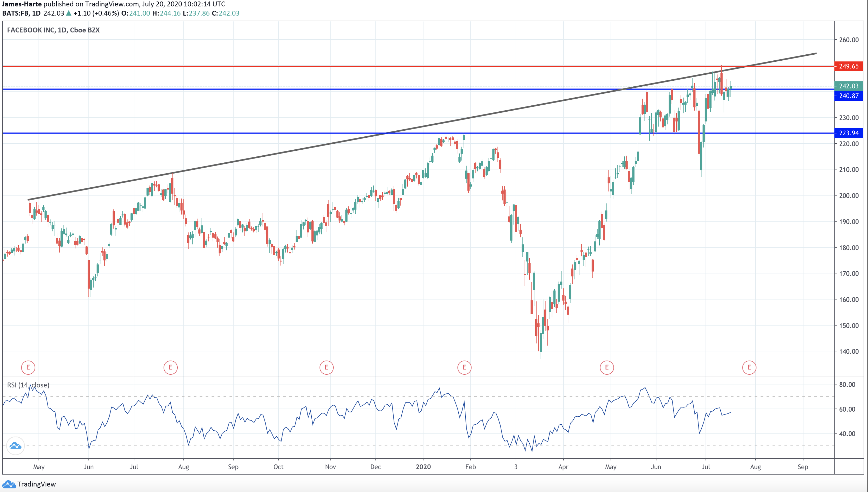The width and height of the screenshot is (868, 492).
Task: Select the earnings E icon near February 2020
Action: pos(464,367)
